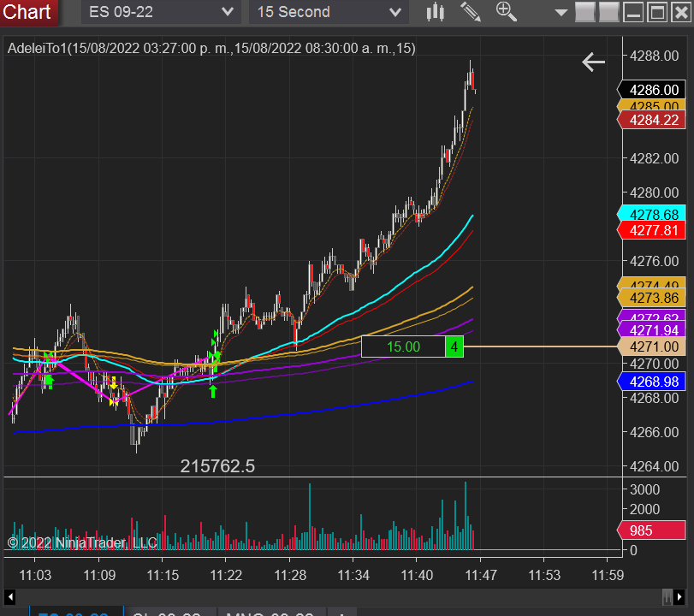Select the 15.00 order profit label
Image resolution: width=694 pixels, height=616 pixels.
403,346
